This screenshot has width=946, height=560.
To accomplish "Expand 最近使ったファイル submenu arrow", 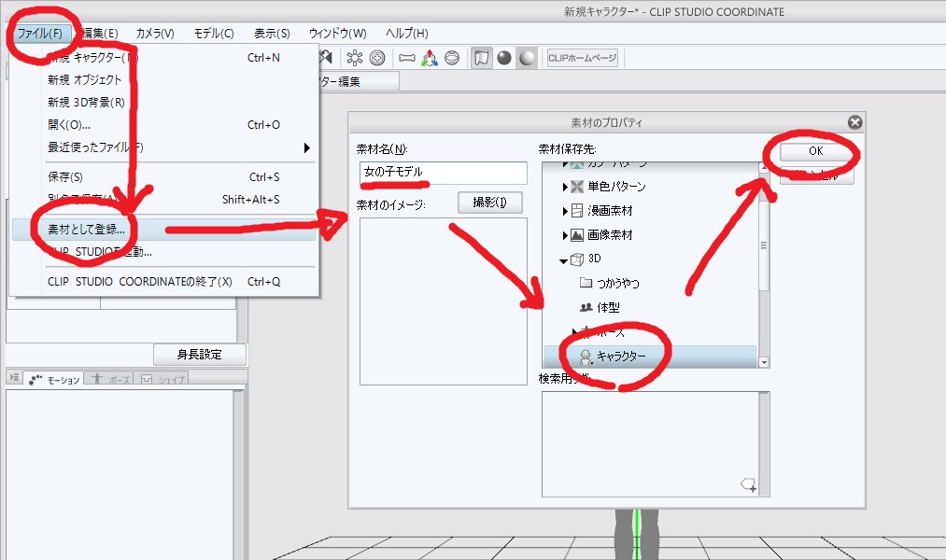I will tap(306, 147).
